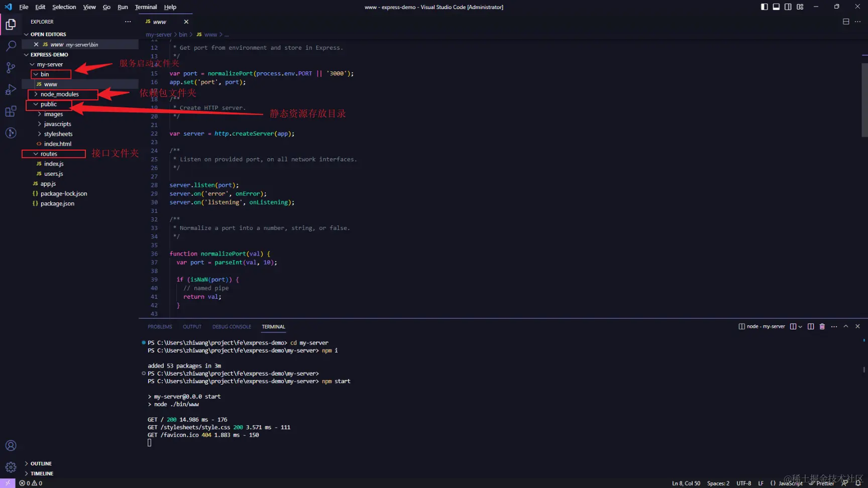Collapse the bin folder
This screenshot has width=868, height=488.
(x=45, y=74)
